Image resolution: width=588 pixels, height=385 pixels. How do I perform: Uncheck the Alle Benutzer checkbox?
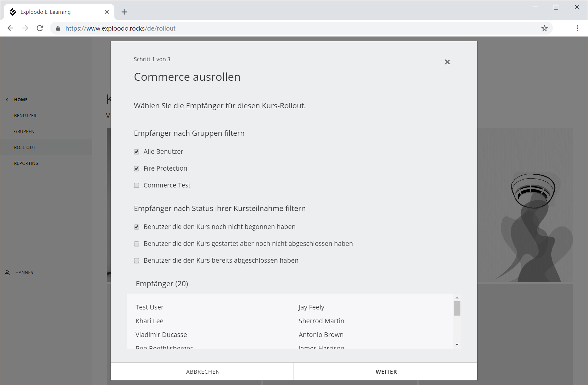pyautogui.click(x=136, y=152)
